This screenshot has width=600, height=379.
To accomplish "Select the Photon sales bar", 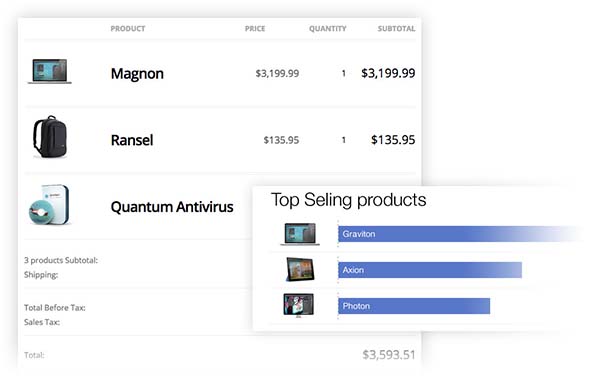I will [x=414, y=306].
